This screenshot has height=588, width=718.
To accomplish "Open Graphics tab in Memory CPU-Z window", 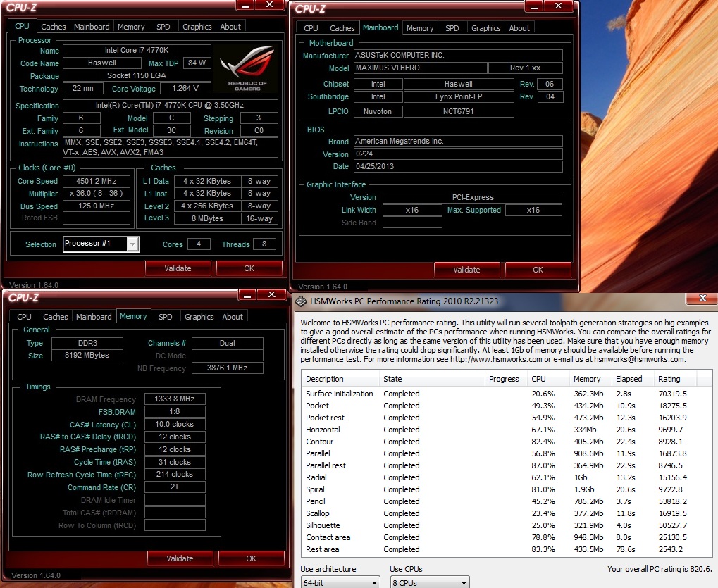I will (199, 317).
